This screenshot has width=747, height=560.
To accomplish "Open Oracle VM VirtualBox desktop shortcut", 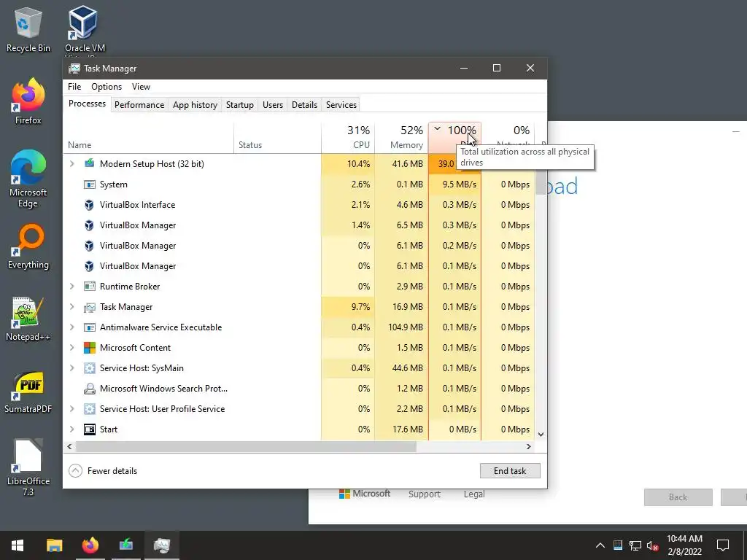I will click(85, 29).
